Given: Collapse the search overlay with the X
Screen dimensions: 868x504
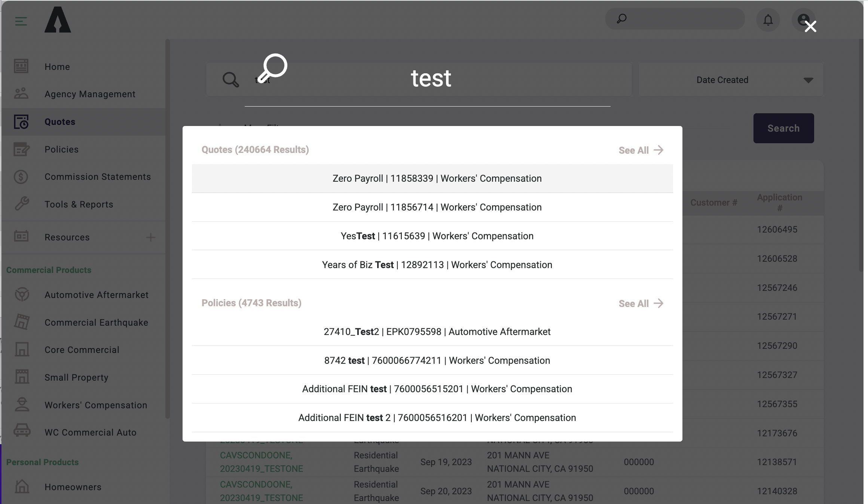Looking at the screenshot, I should (810, 27).
